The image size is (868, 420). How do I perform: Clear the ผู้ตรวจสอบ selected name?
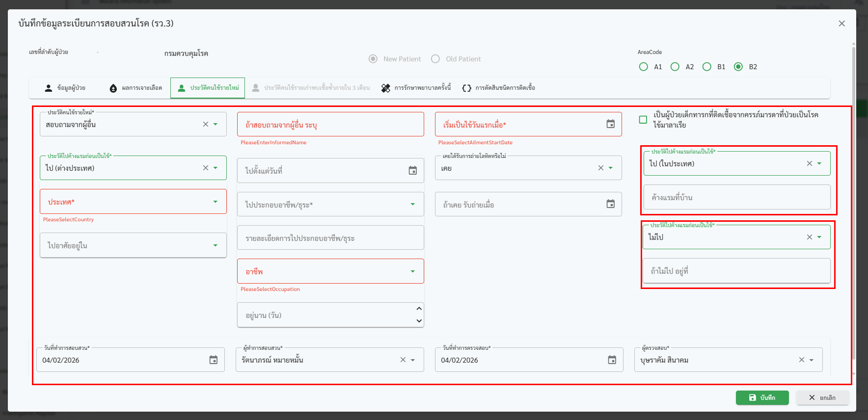click(801, 360)
